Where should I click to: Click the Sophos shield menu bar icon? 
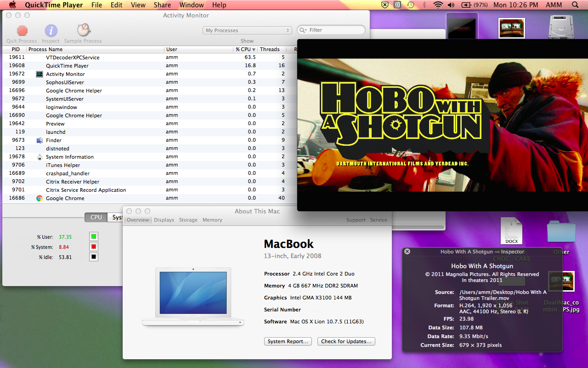tap(385, 5)
